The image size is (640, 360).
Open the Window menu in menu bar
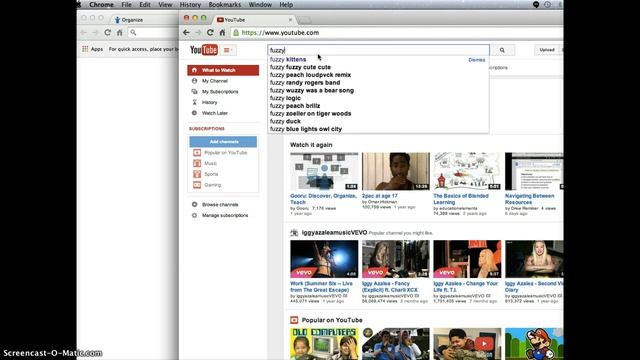pyautogui.click(x=260, y=5)
